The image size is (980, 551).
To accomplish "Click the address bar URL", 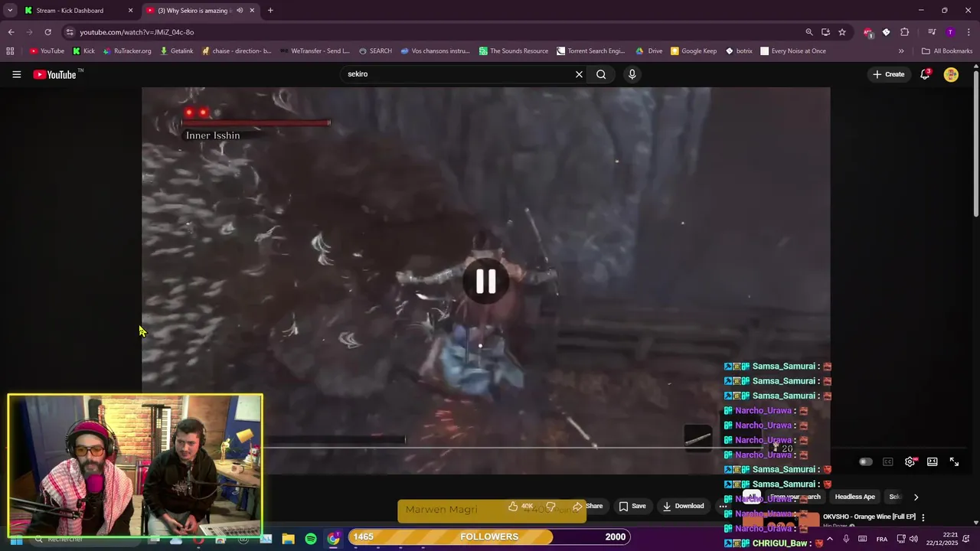I will [x=137, y=32].
